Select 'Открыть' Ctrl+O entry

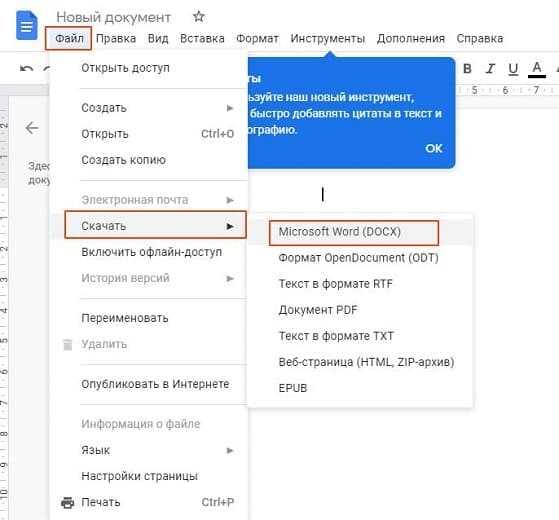pyautogui.click(x=149, y=134)
